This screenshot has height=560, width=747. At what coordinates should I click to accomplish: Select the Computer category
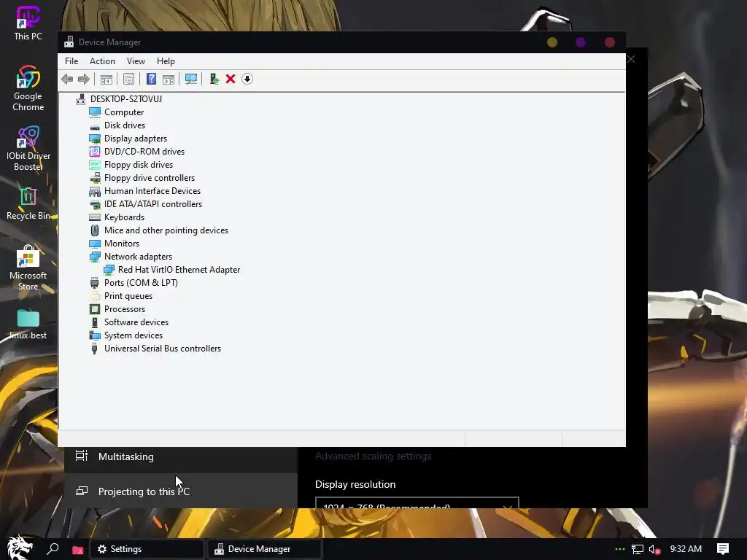coord(124,112)
